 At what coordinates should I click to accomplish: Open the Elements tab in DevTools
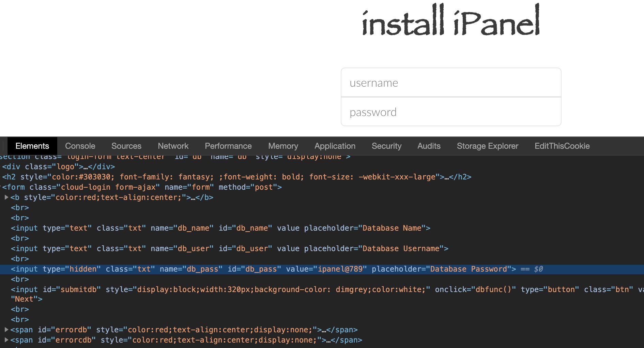click(32, 146)
